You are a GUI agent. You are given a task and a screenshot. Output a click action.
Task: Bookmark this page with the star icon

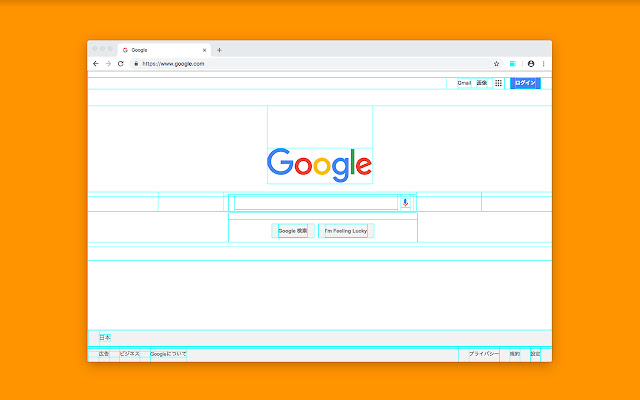[496, 64]
